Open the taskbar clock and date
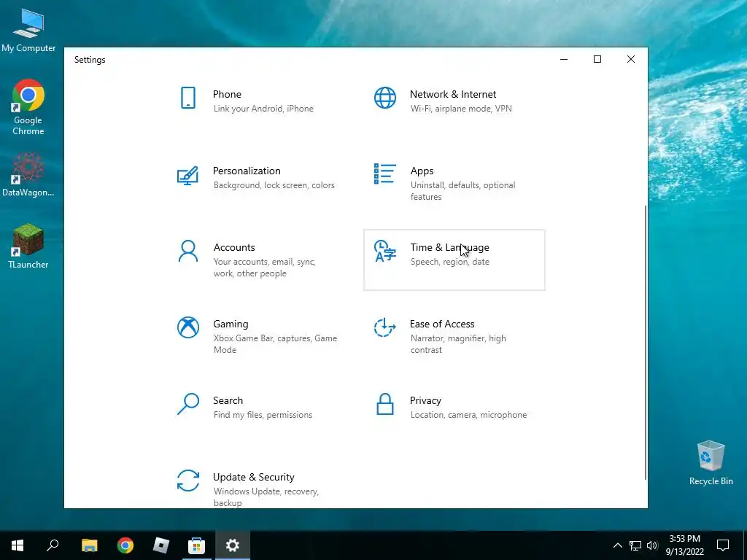The width and height of the screenshot is (747, 560). tap(684, 545)
